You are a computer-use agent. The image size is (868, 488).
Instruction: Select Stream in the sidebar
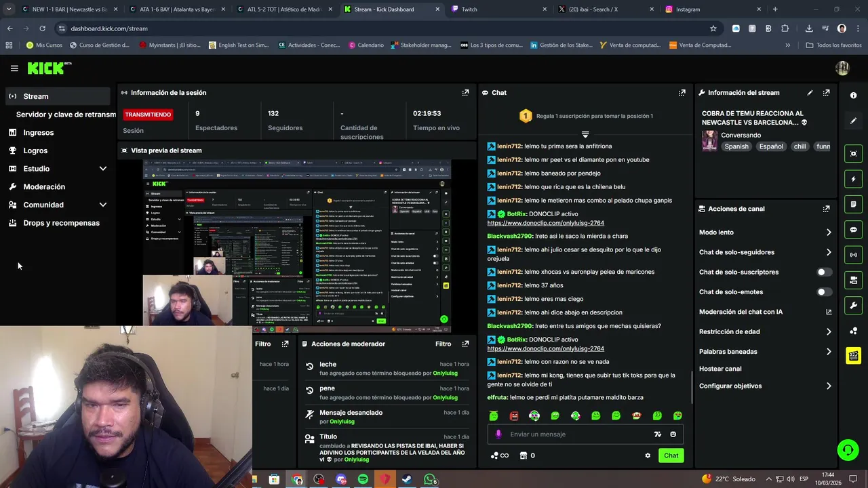[58, 96]
